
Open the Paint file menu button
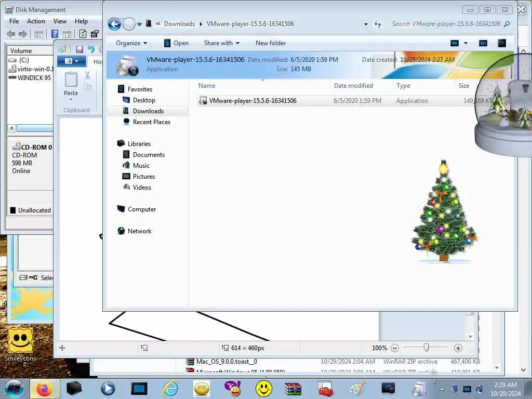pos(71,61)
